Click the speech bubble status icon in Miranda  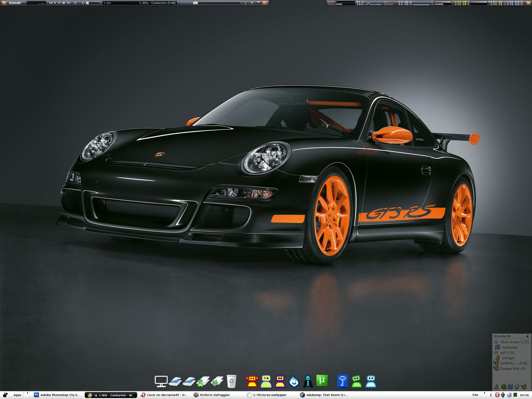click(517, 387)
